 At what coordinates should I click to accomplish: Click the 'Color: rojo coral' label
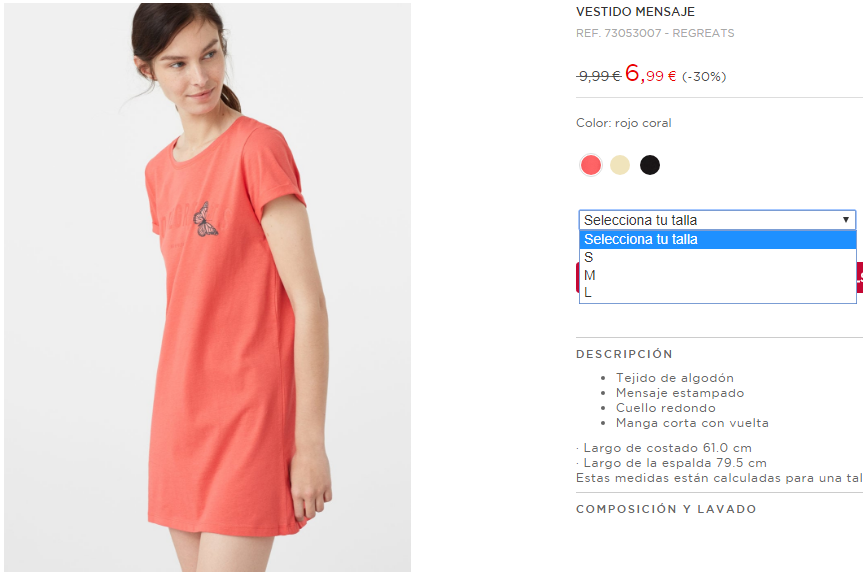tap(624, 123)
